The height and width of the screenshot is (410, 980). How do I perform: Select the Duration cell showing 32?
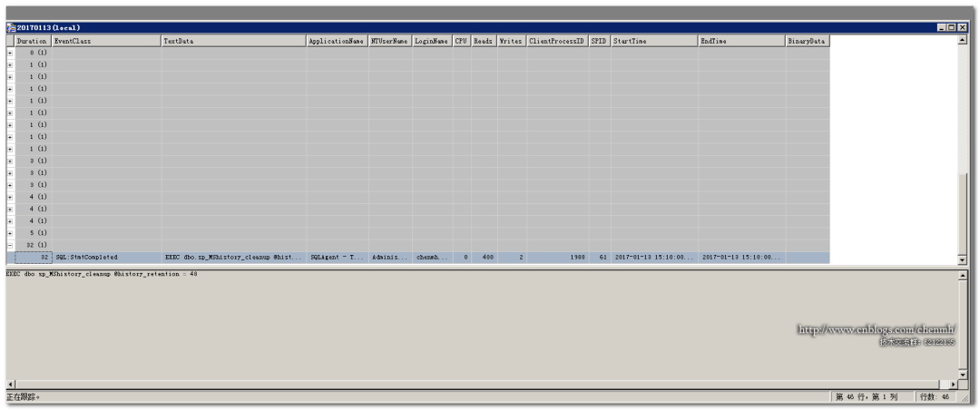(34, 258)
